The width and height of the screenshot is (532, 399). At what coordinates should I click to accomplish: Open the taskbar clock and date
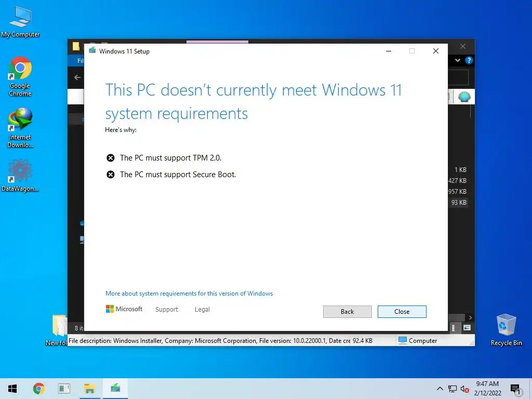coord(487,389)
